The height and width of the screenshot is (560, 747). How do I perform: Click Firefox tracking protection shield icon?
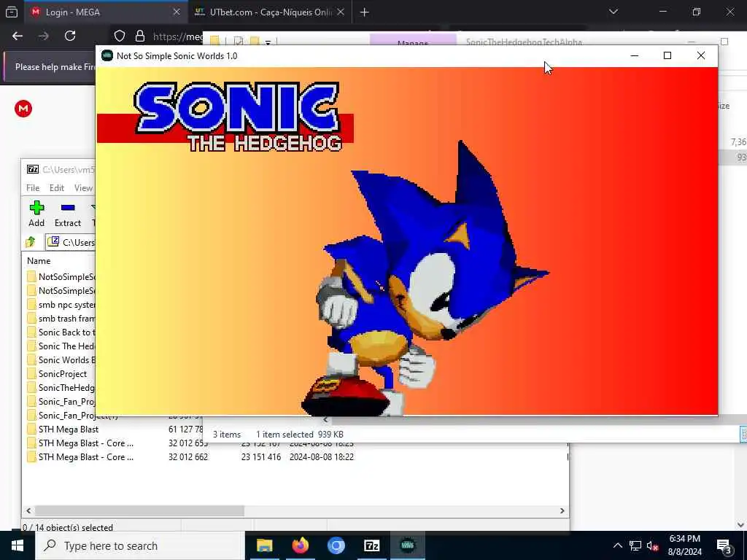click(x=120, y=36)
